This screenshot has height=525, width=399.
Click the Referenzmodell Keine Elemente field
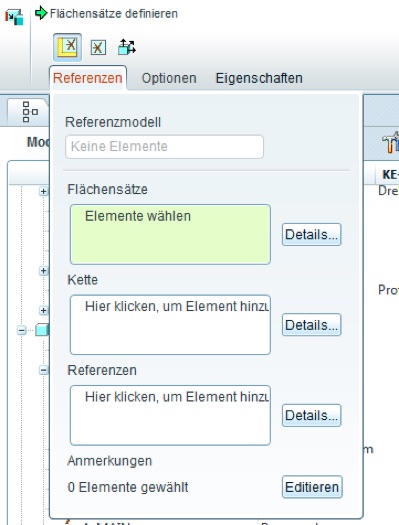point(164,147)
